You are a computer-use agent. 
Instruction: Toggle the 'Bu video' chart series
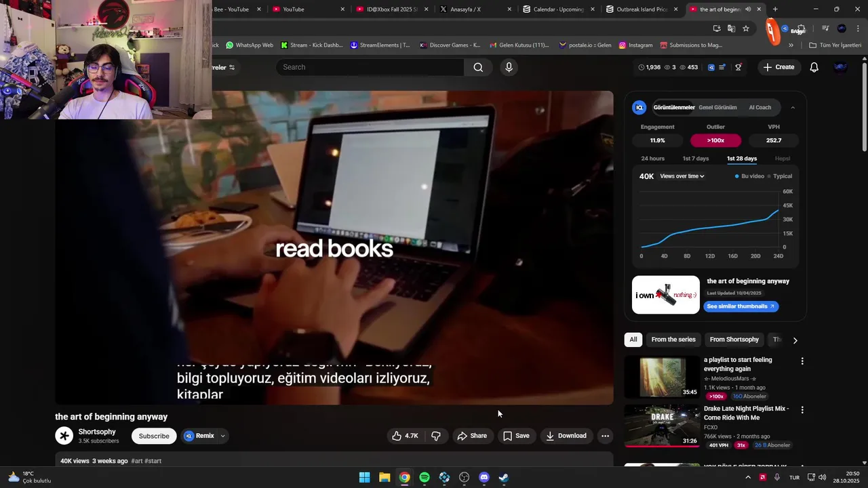(749, 176)
